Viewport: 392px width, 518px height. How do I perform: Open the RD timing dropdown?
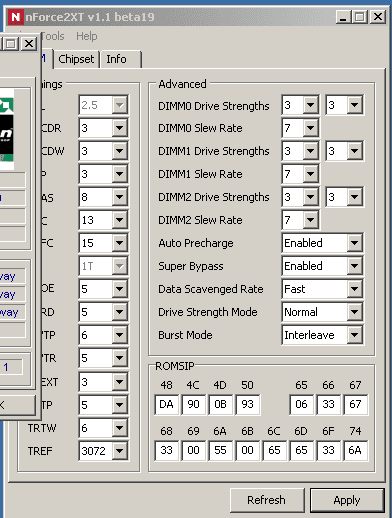click(x=103, y=312)
